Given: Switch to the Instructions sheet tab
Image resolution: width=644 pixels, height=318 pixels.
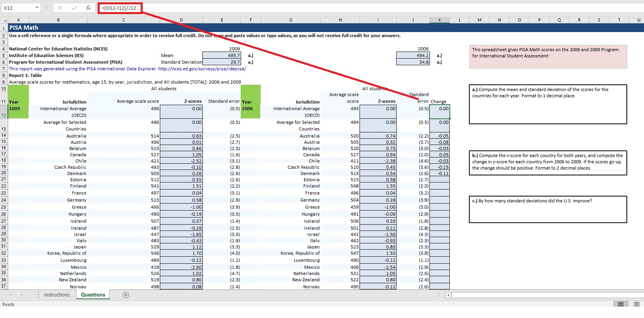Looking at the screenshot, I should click(57, 295).
